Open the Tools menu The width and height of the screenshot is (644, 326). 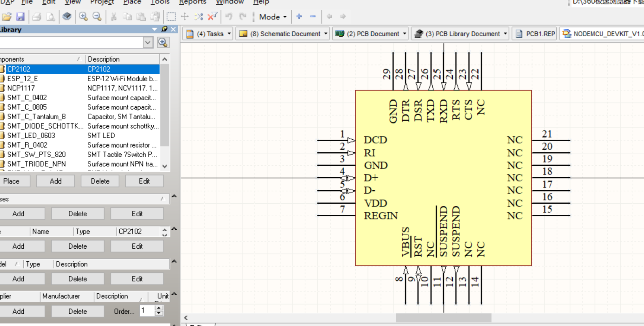pos(160,2)
